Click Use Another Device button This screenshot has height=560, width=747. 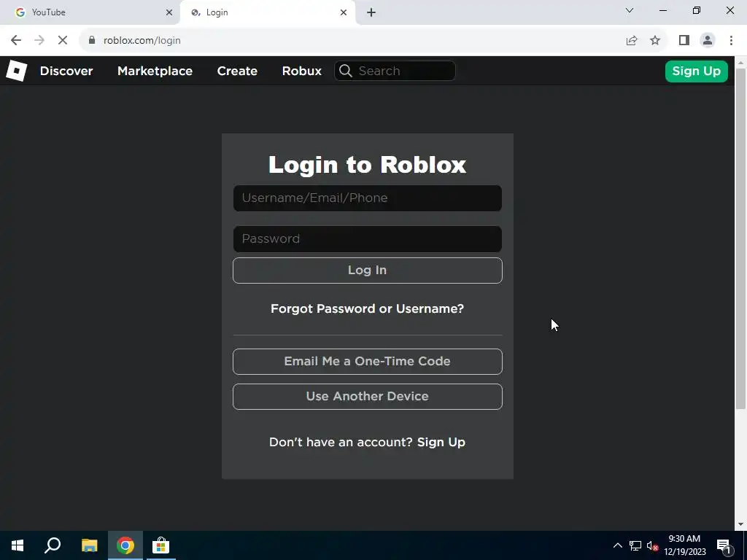(x=368, y=397)
